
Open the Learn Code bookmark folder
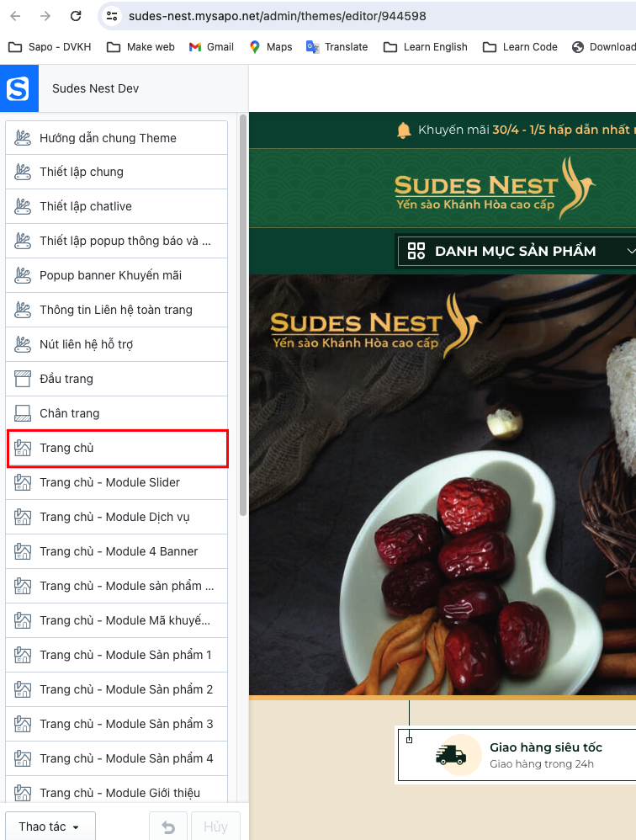click(x=520, y=47)
